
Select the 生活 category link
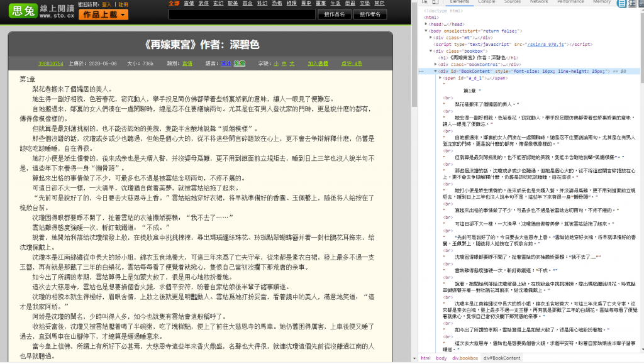pos(336,3)
